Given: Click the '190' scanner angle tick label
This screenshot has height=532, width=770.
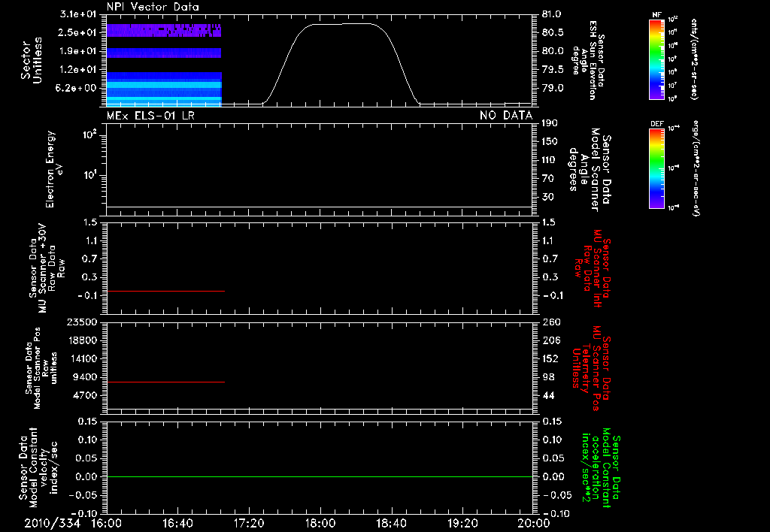Looking at the screenshot, I should [550, 123].
